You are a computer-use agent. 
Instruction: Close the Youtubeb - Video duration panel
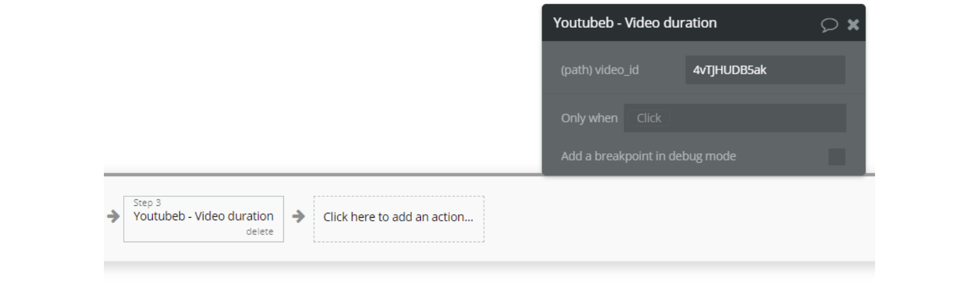coord(853,25)
